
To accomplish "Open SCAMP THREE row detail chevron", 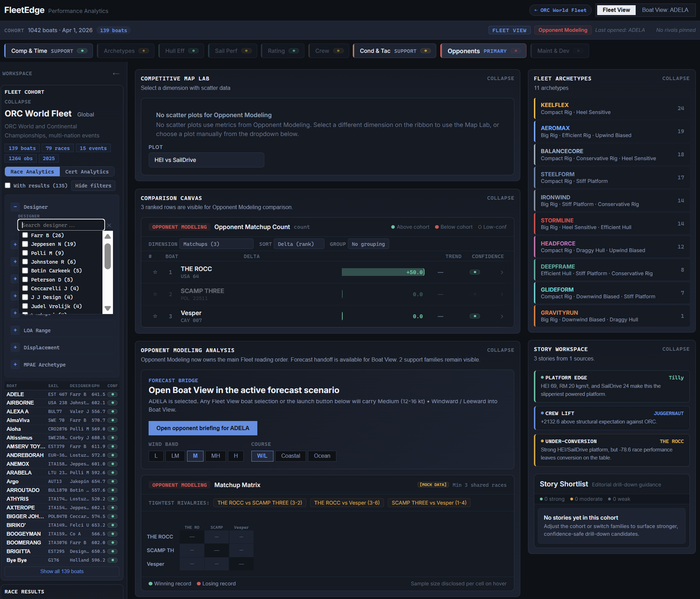I will pyautogui.click(x=502, y=294).
